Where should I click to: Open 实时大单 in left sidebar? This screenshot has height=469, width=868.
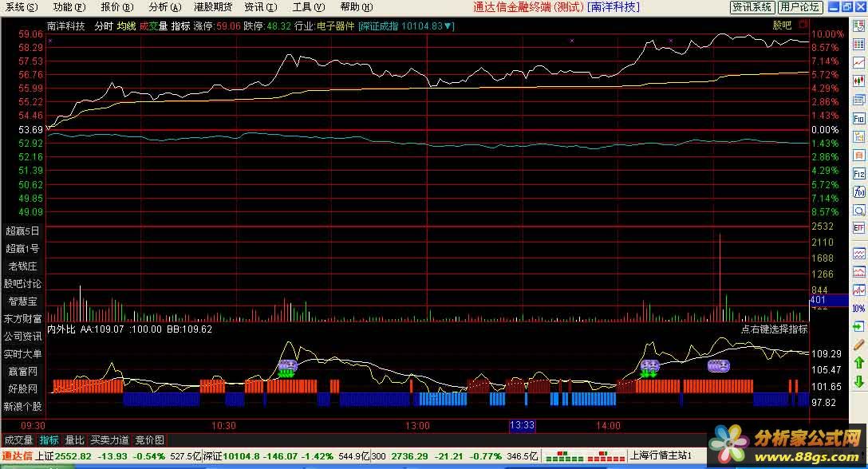(x=22, y=354)
